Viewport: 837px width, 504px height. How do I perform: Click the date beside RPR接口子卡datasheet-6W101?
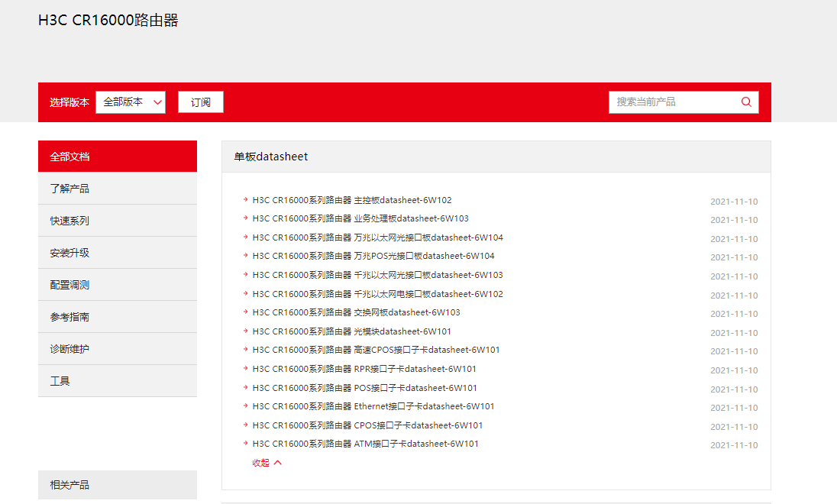[x=734, y=370]
